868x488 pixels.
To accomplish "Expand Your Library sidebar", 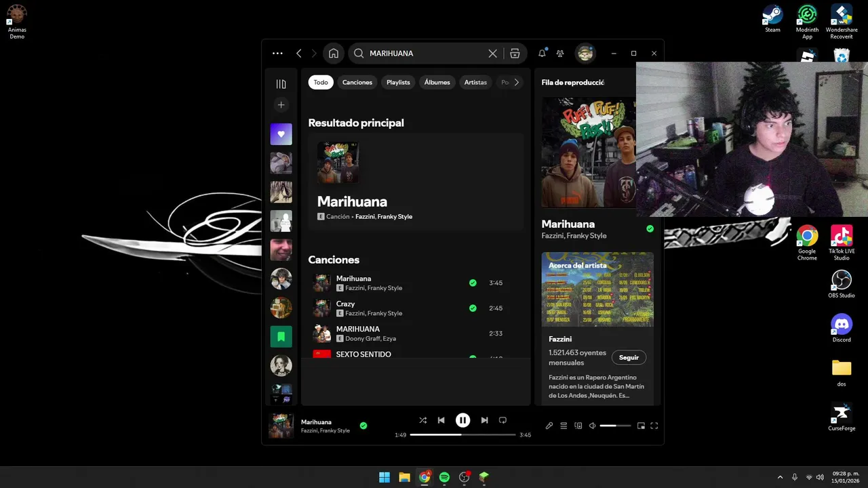I will [x=281, y=84].
